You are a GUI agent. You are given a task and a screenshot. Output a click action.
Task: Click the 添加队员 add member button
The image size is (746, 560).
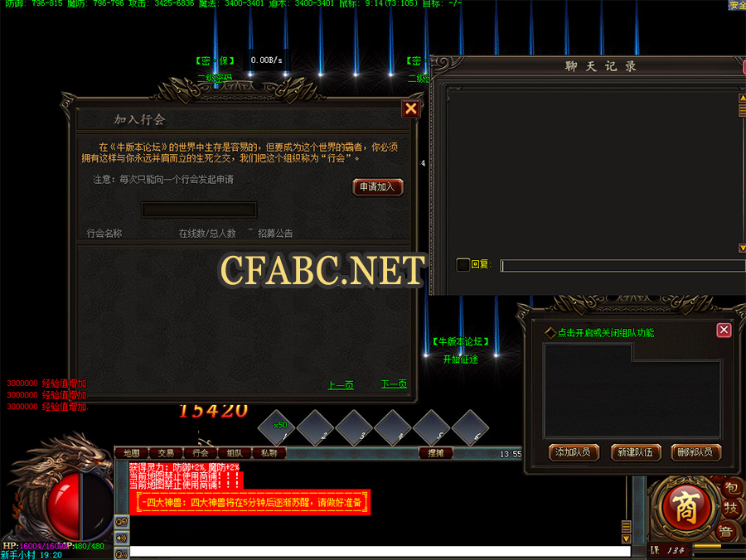574,452
